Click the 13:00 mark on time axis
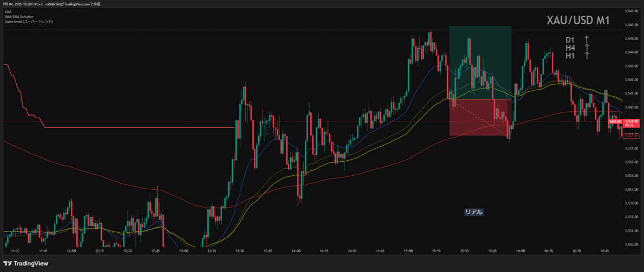This screenshot has width=644, height=272. coord(184,251)
